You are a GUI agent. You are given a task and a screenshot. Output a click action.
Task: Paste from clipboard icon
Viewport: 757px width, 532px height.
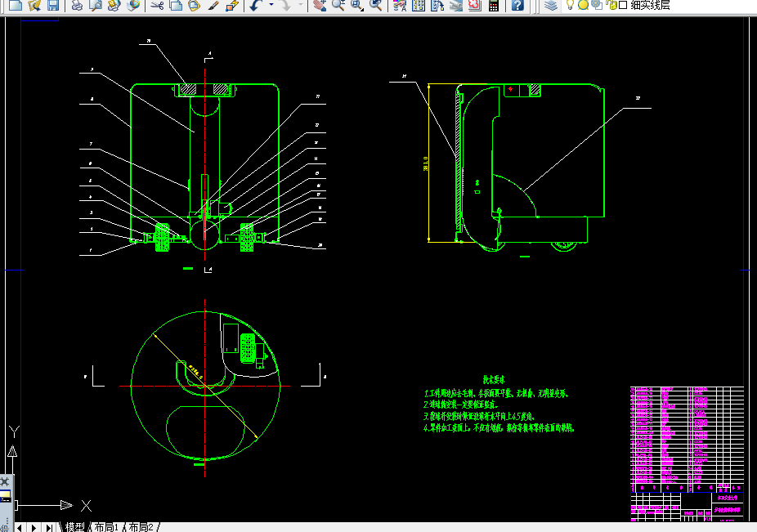tap(194, 5)
